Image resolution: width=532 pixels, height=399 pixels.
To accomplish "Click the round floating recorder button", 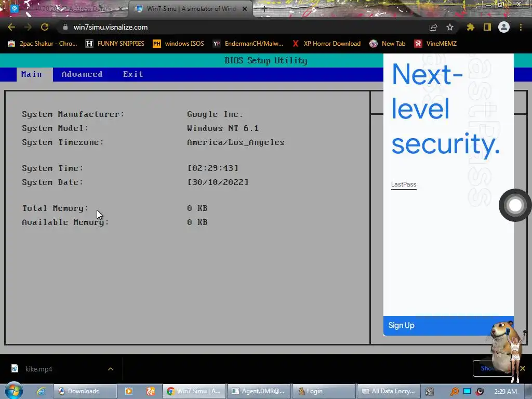I will click(x=515, y=205).
